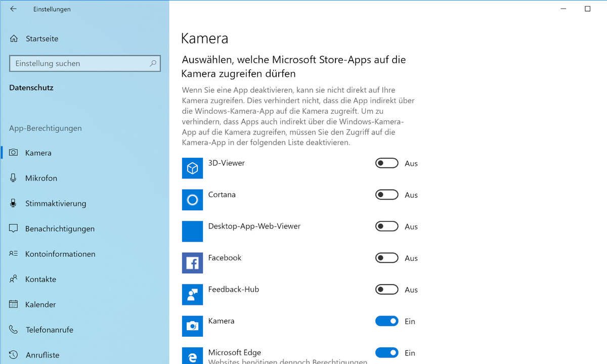
Task: Toggle Desktop-App-Web-Viewer camera access
Action: point(387,226)
